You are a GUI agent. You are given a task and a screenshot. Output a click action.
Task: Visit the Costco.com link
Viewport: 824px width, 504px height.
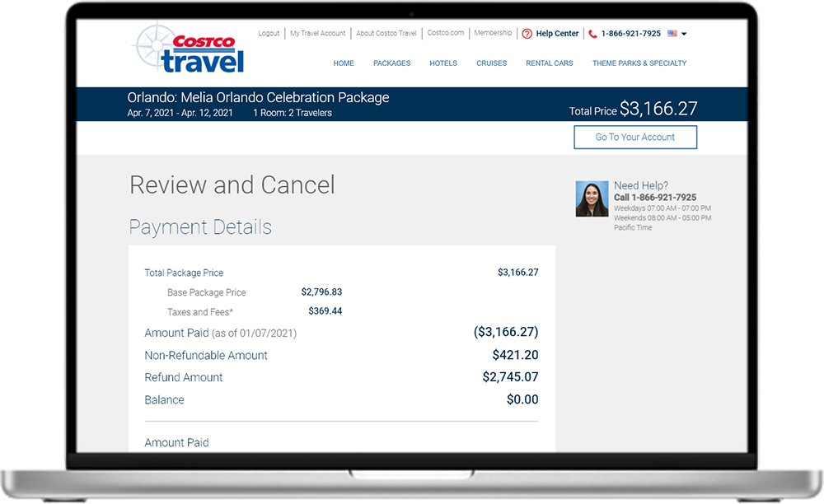point(445,33)
